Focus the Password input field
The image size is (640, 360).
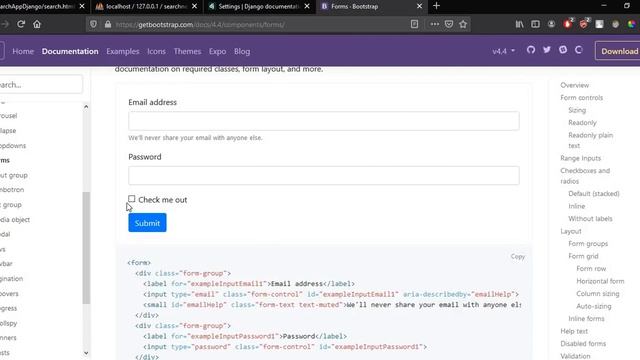(324, 176)
